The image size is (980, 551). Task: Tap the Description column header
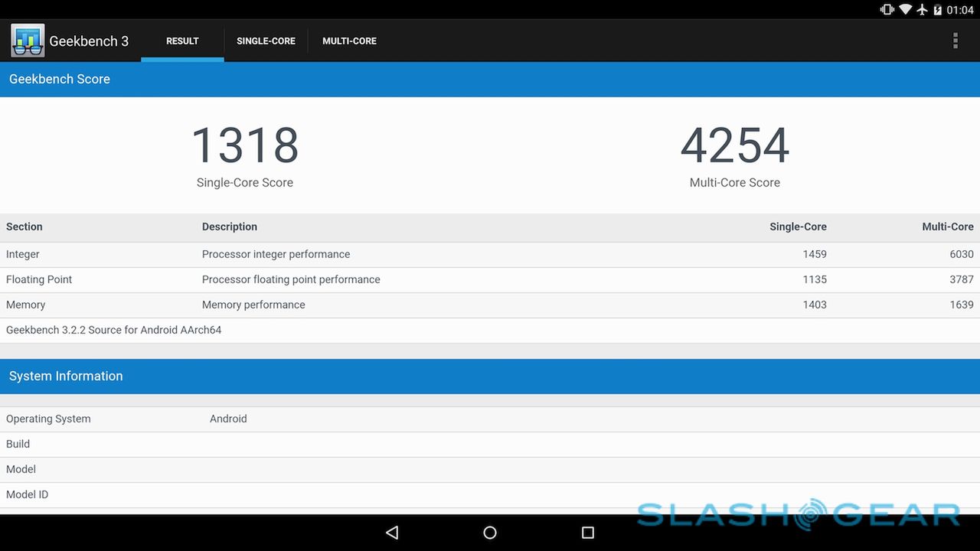coord(230,227)
